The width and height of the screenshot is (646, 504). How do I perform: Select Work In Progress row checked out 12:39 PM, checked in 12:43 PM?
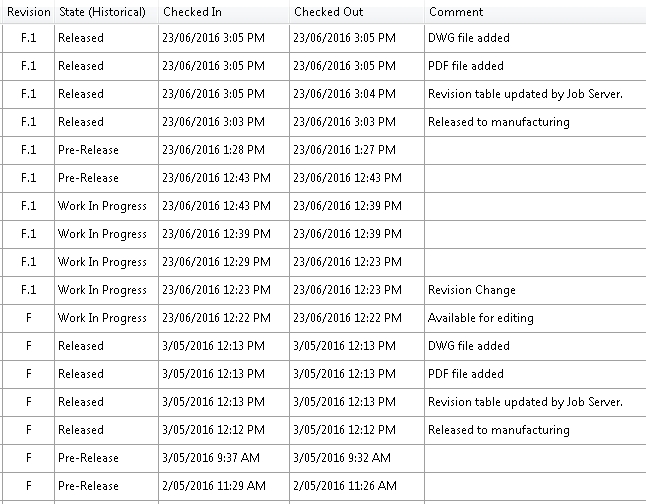click(x=324, y=206)
